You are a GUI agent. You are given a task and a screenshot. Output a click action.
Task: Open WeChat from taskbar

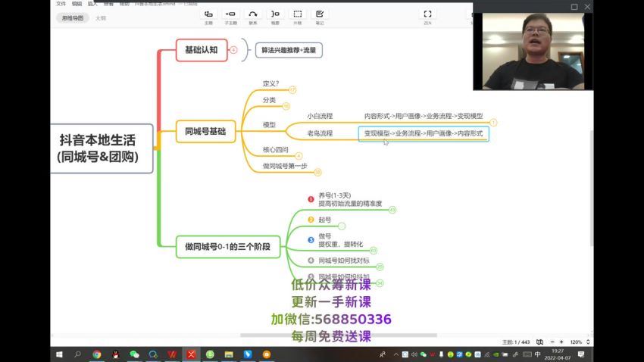click(x=134, y=354)
